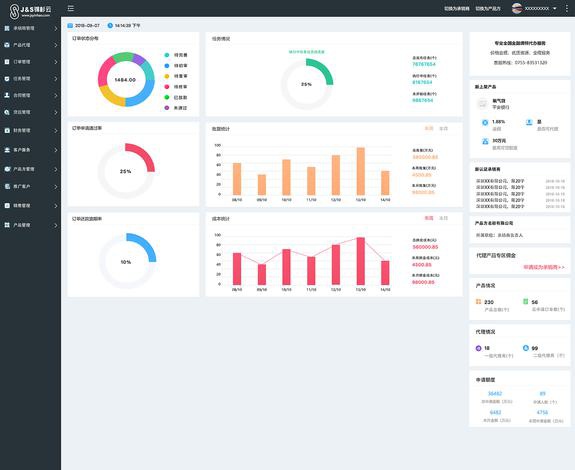Image resolution: width=575 pixels, height=470 pixels.
Task: Click the user avatar picture
Action: (517, 8)
